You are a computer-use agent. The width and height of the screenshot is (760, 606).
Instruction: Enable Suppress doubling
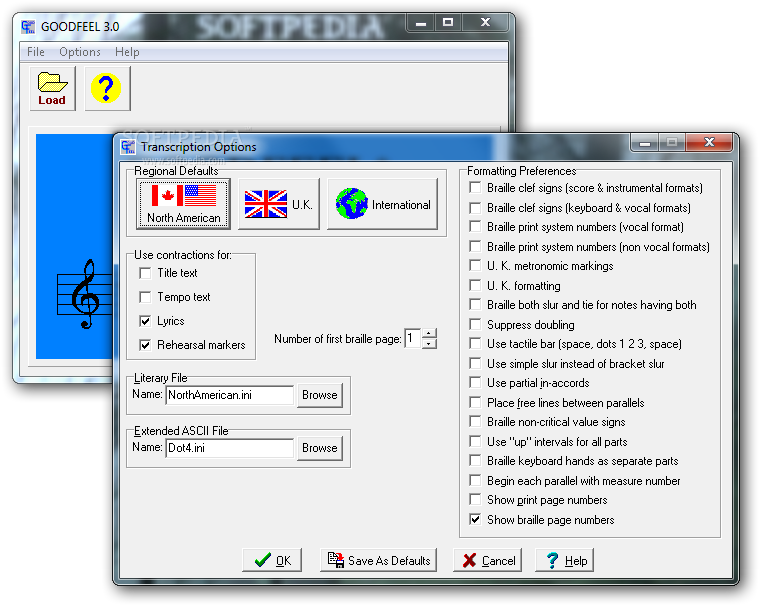[x=475, y=324]
